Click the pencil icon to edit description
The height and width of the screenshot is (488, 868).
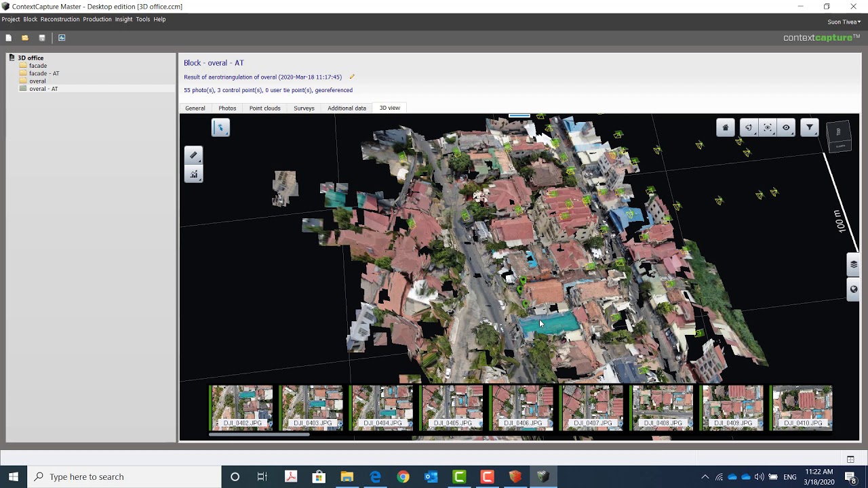tap(352, 77)
